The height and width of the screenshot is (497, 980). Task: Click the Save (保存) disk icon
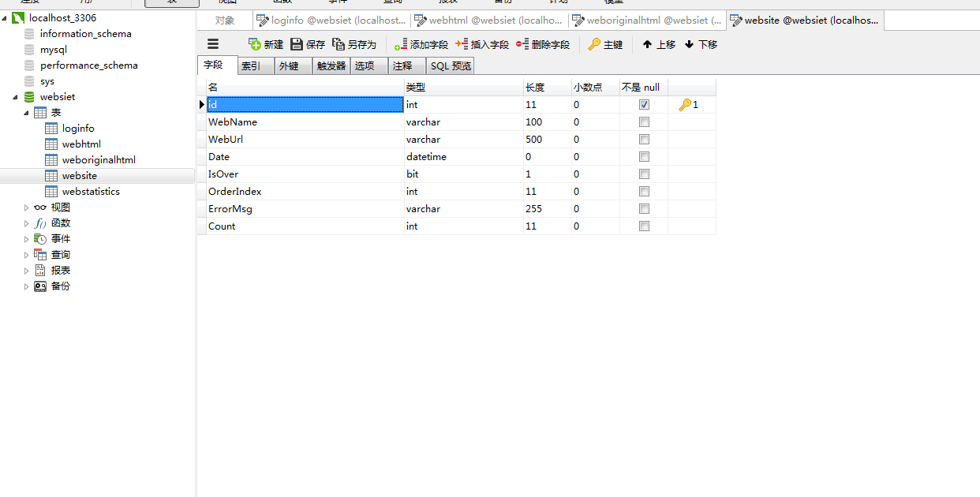[x=297, y=44]
